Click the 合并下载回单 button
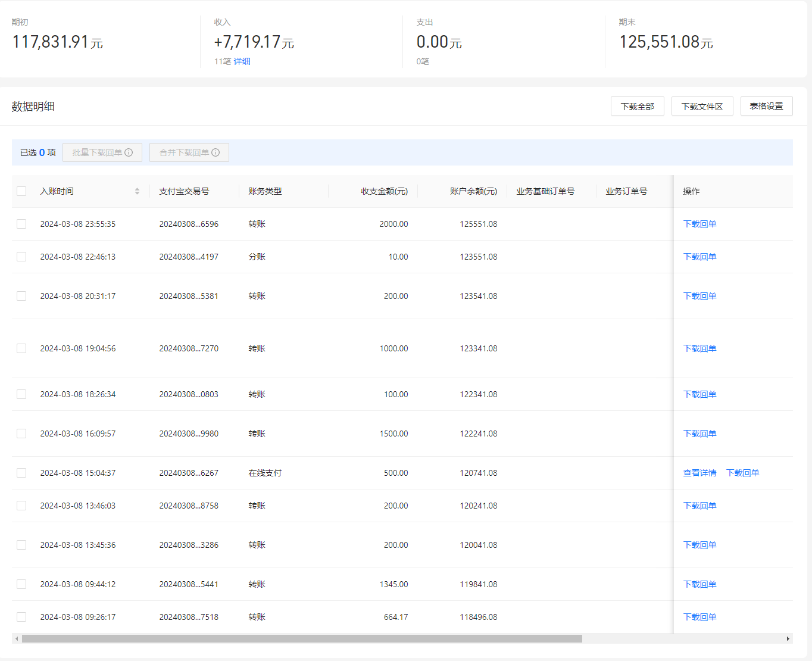The image size is (812, 661). point(189,152)
